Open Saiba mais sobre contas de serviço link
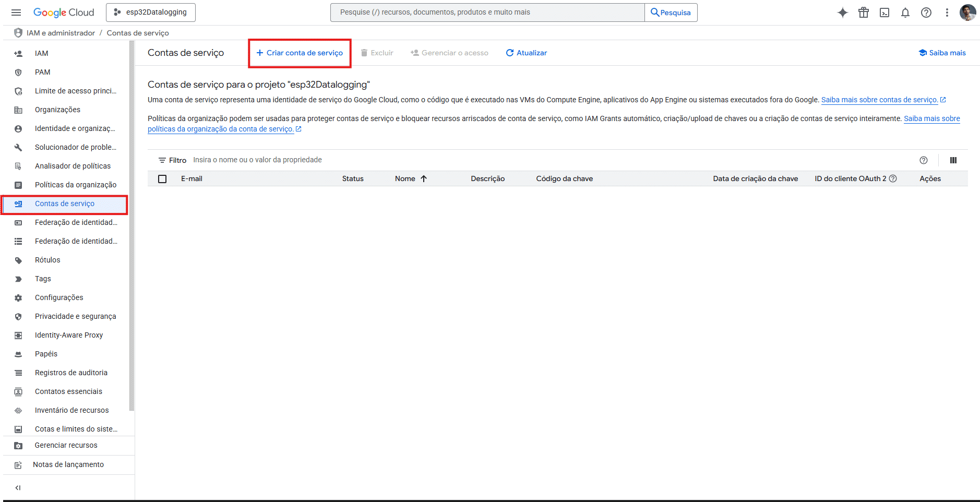 click(879, 100)
